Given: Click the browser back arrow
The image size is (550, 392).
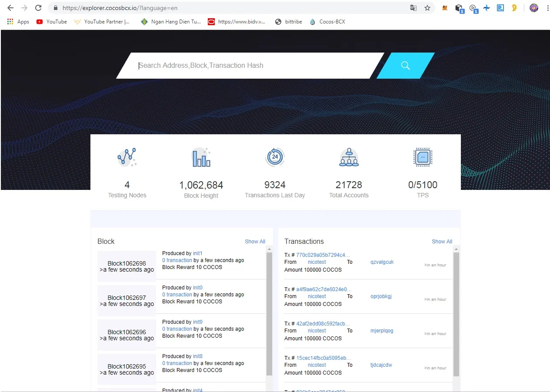Looking at the screenshot, I should pos(10,8).
